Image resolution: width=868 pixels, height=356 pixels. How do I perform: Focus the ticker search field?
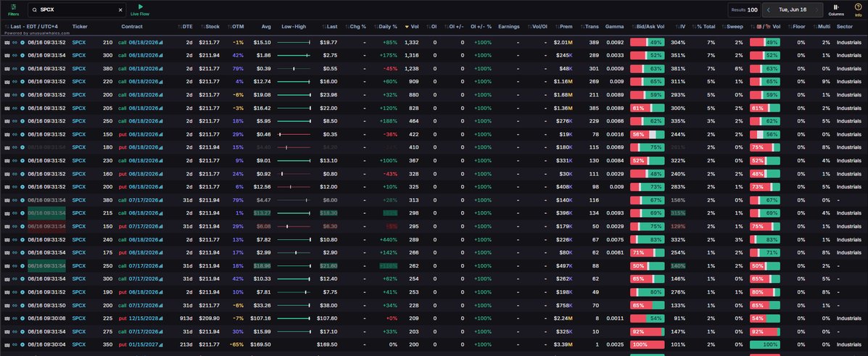coord(76,9)
